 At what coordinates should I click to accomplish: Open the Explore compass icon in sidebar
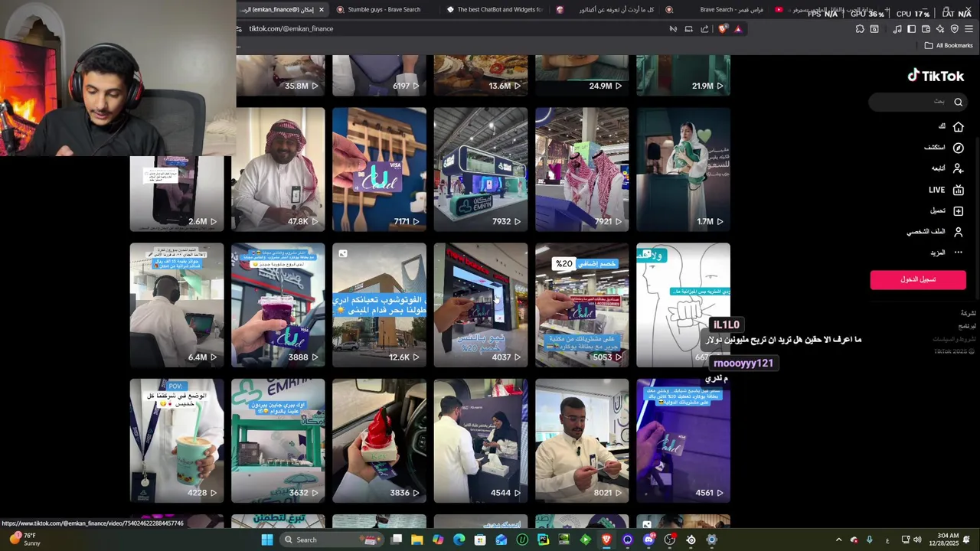[958, 148]
